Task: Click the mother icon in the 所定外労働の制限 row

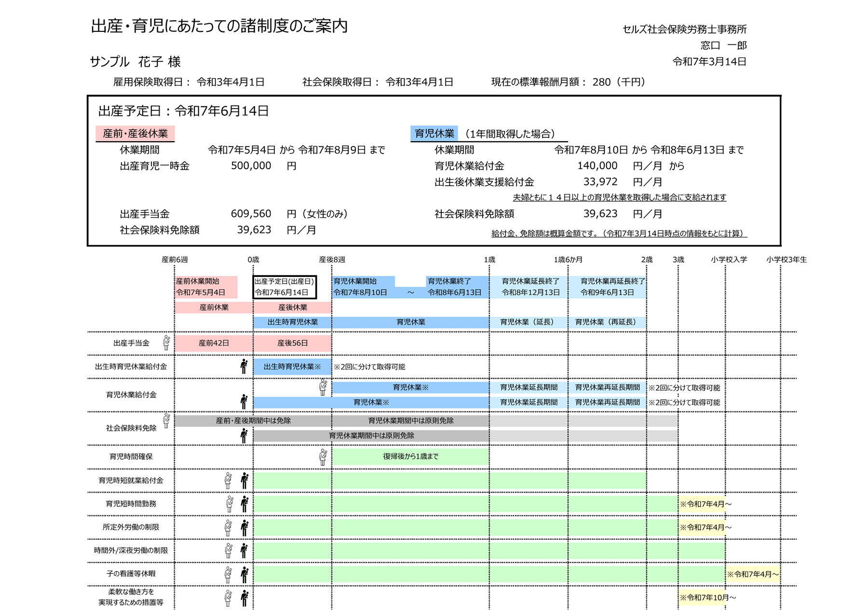Action: [228, 528]
